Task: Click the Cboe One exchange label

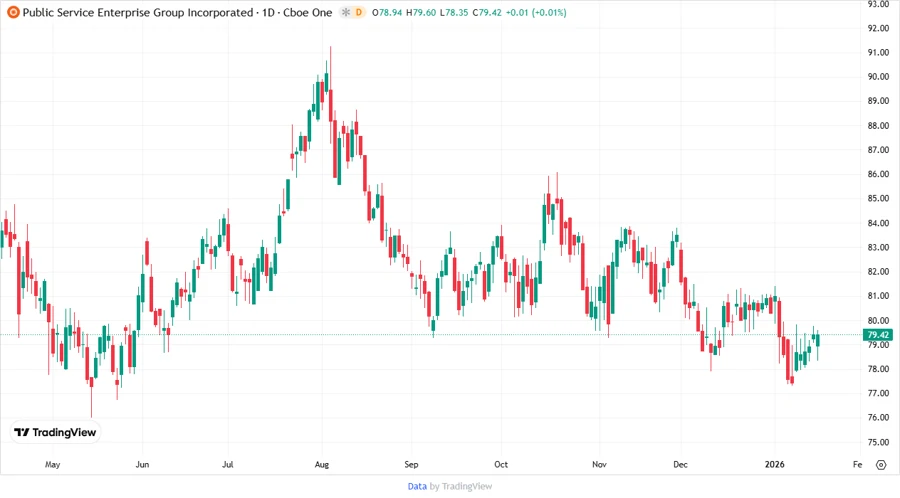Action: pyautogui.click(x=312, y=12)
